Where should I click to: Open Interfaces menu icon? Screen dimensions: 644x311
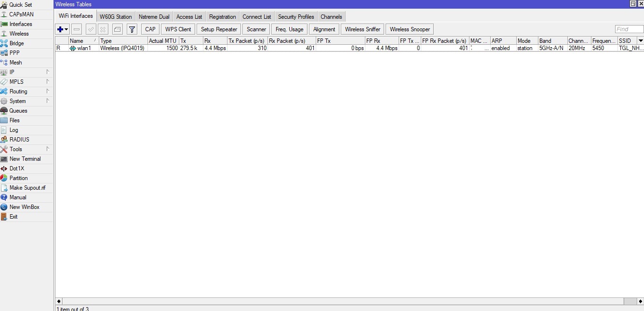pos(4,24)
